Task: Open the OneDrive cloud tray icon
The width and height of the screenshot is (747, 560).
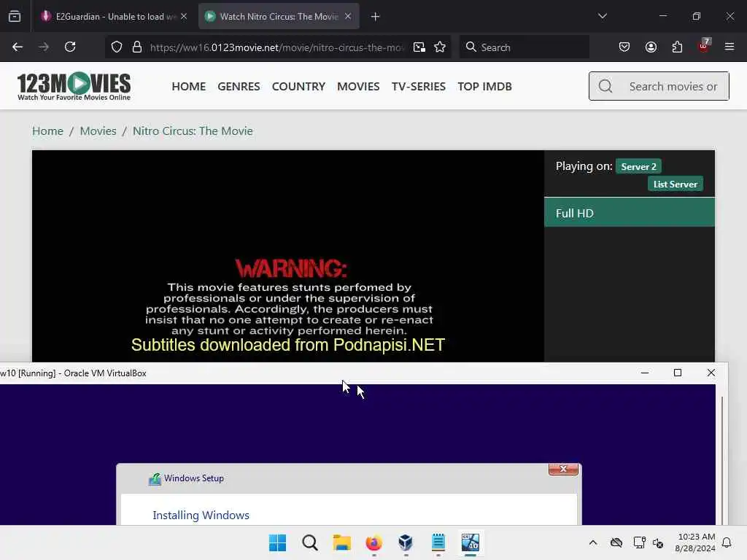Action: click(616, 542)
